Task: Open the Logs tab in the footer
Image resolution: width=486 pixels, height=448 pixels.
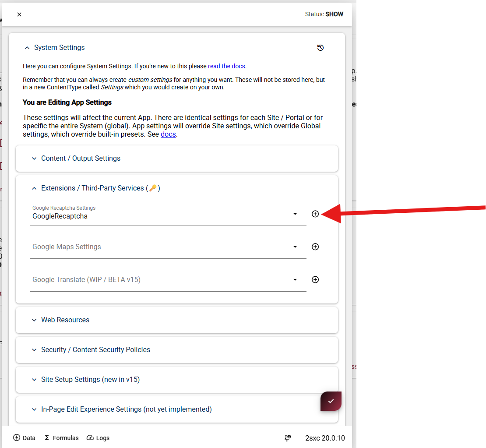Action: pyautogui.click(x=98, y=438)
